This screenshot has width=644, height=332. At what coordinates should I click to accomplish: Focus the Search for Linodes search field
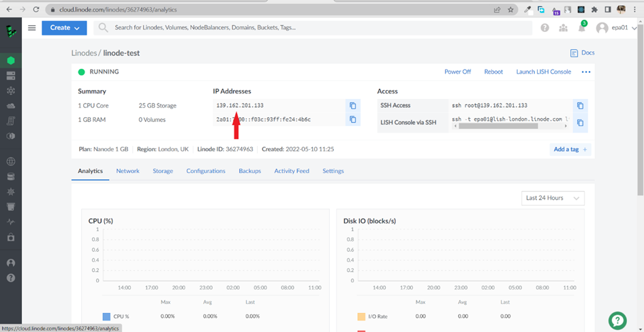313,28
